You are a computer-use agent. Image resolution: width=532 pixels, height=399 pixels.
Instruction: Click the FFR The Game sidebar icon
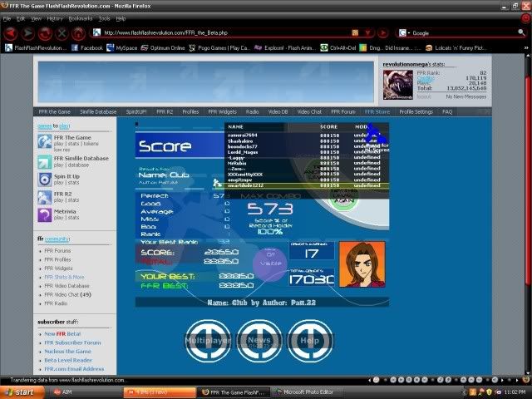(45, 140)
